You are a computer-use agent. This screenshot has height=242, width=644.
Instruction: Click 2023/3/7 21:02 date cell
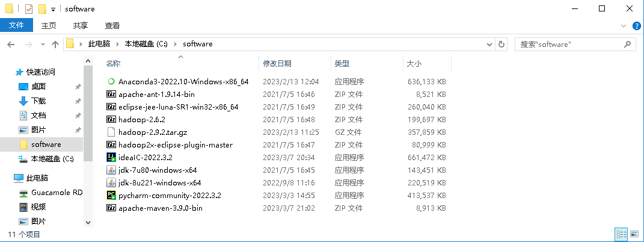tap(289, 208)
